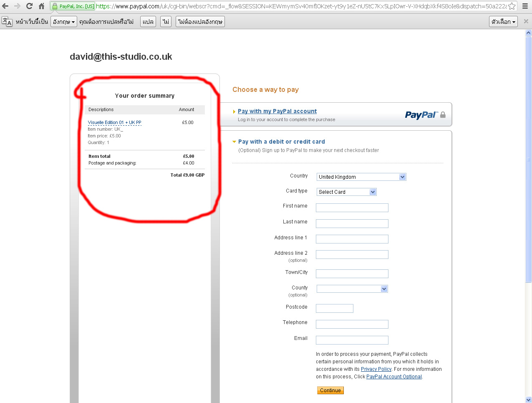Screen dimensions: 532x403
Task: Click the แปล translate button
Action: [x=148, y=22]
